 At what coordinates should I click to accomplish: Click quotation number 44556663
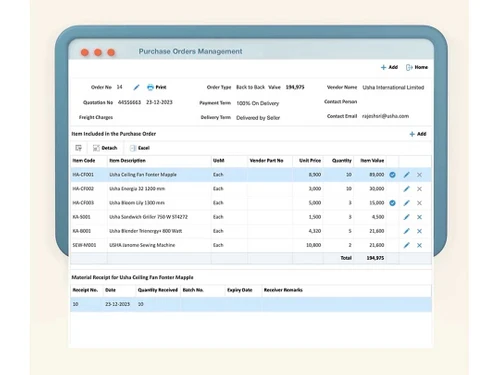[x=129, y=102]
